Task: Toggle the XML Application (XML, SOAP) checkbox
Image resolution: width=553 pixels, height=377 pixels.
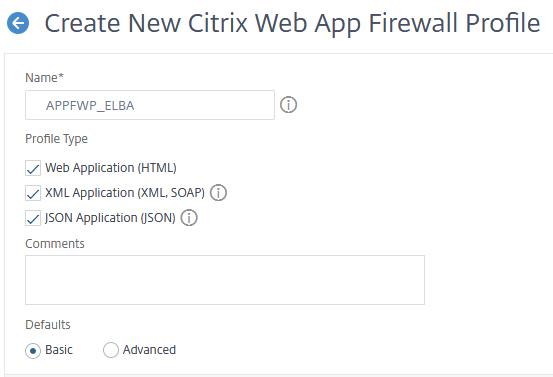Action: [x=33, y=193]
